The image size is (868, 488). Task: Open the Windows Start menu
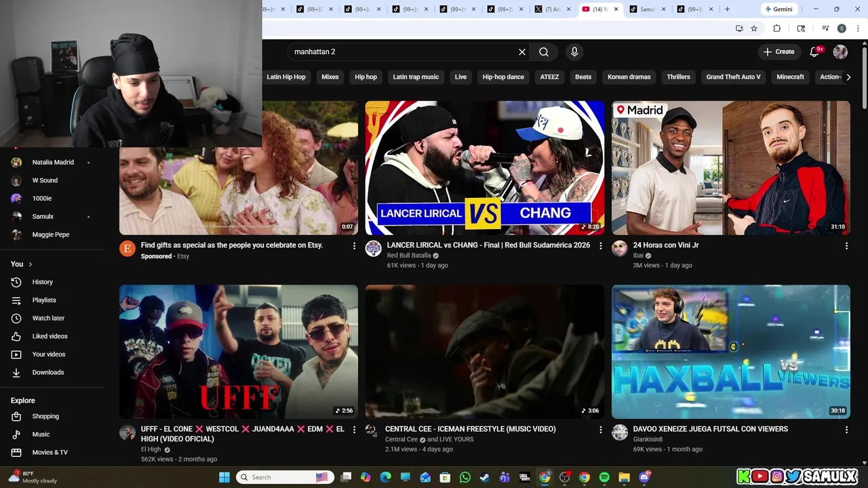[224, 477]
